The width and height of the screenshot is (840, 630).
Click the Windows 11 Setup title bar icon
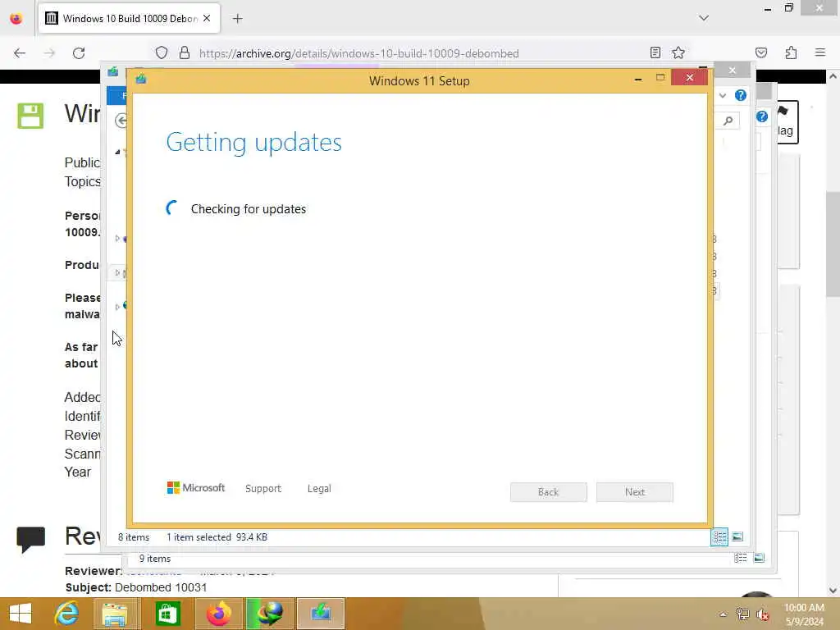(x=141, y=80)
